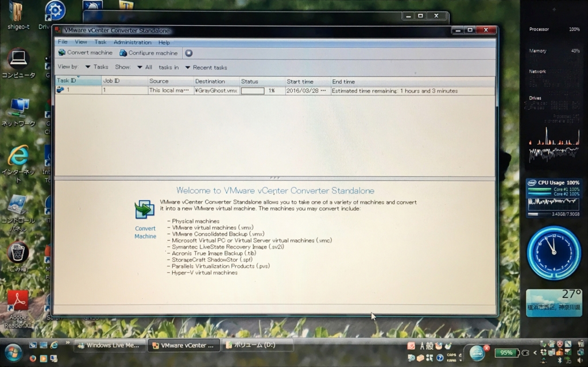Click Convert machine toolbar button
Viewport: 588px width, 367px height.
pos(86,52)
